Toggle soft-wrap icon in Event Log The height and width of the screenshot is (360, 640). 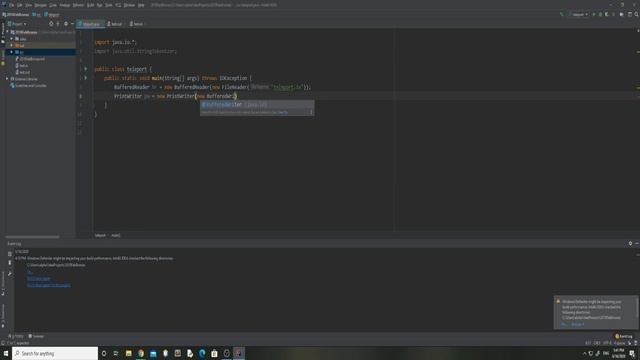pyautogui.click(x=10, y=254)
